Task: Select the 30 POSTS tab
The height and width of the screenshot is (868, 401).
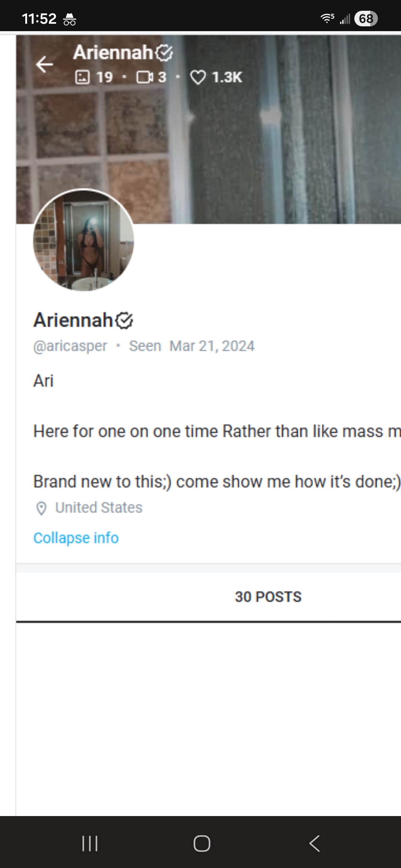Action: (268, 597)
